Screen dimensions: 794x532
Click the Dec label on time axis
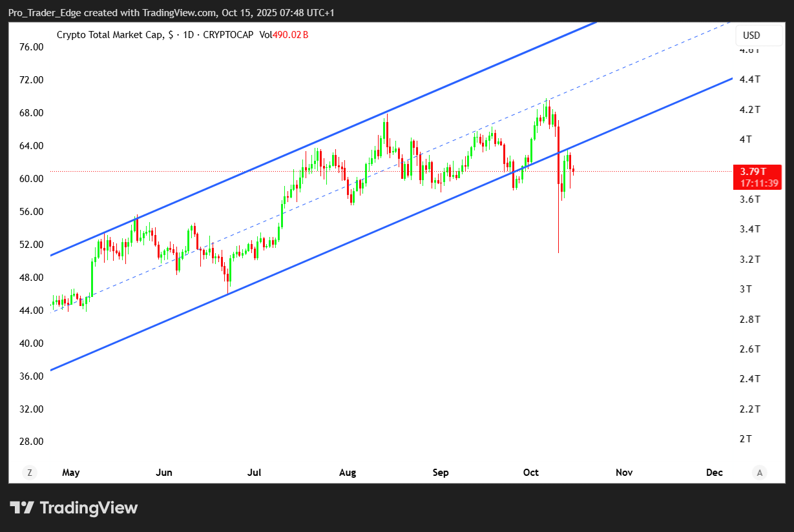(x=714, y=473)
